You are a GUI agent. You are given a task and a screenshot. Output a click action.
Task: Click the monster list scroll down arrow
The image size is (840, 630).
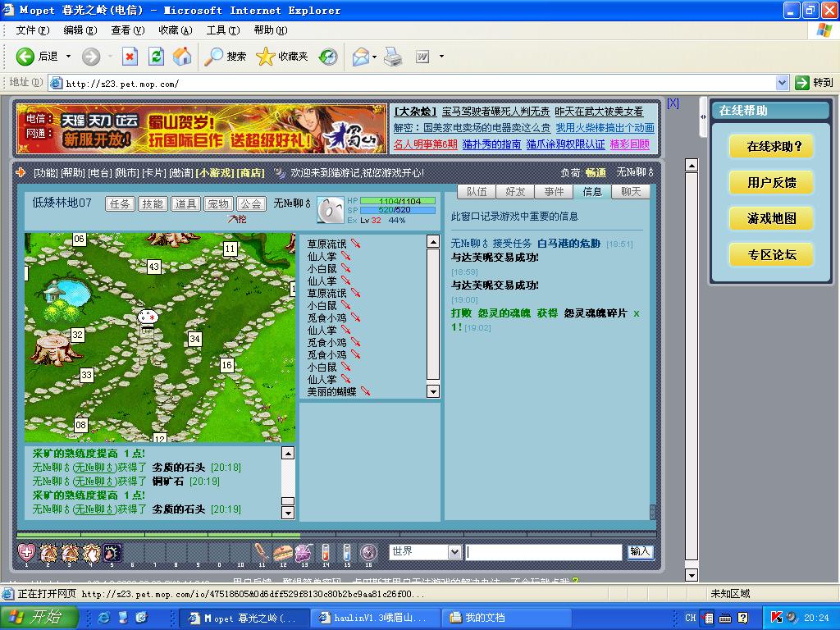(433, 391)
